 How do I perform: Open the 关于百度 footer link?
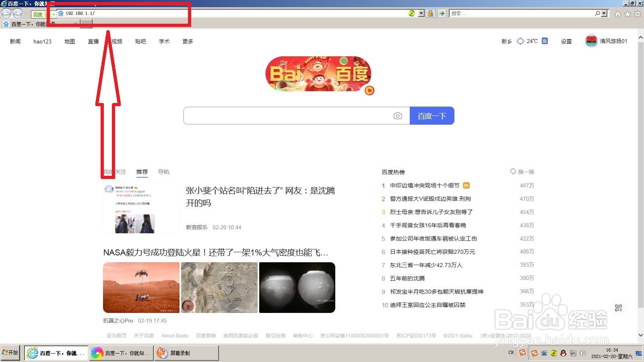(144, 335)
